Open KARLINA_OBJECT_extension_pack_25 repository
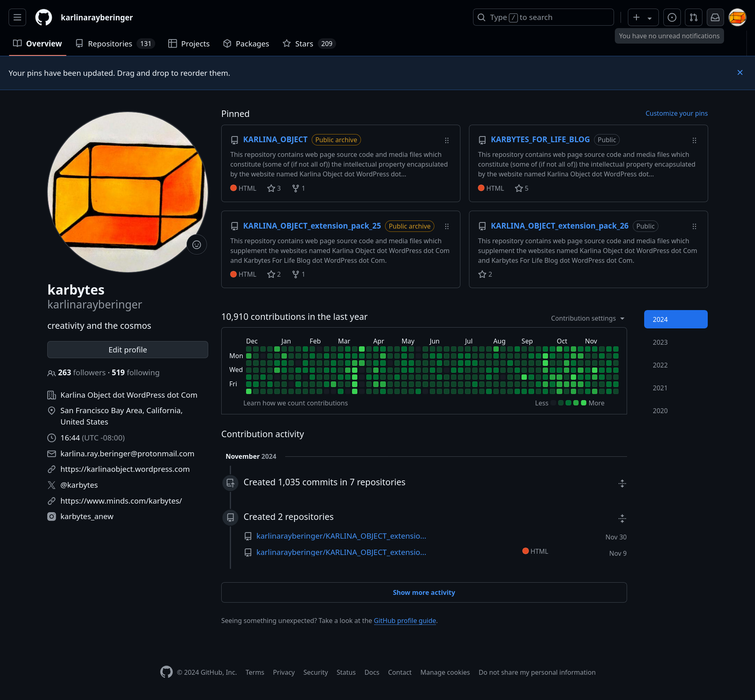This screenshot has height=700, width=755. (x=312, y=226)
